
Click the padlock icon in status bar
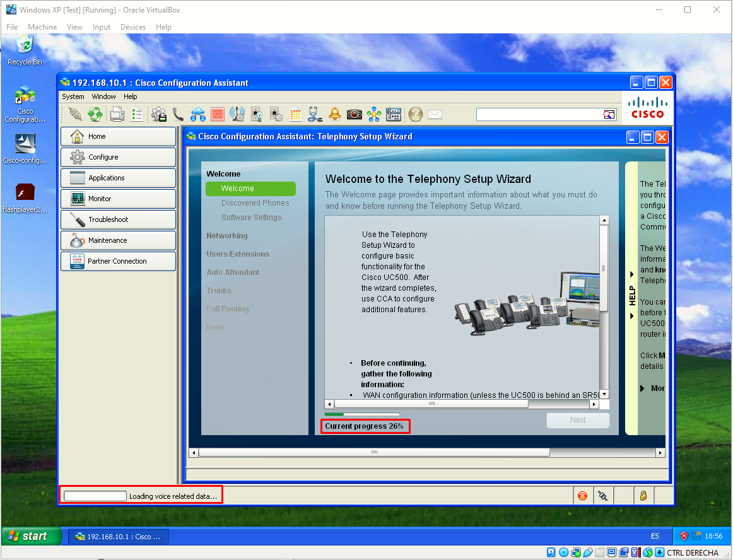pos(643,496)
